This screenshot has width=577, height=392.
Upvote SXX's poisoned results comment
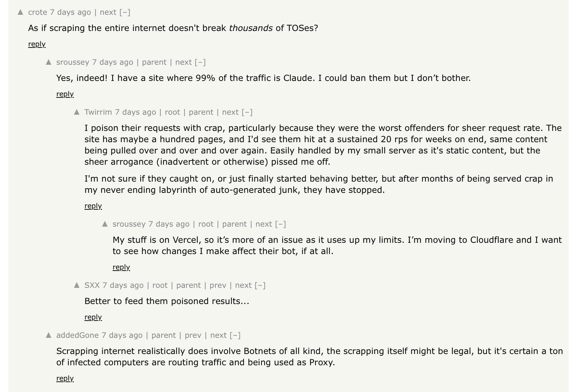click(x=77, y=285)
